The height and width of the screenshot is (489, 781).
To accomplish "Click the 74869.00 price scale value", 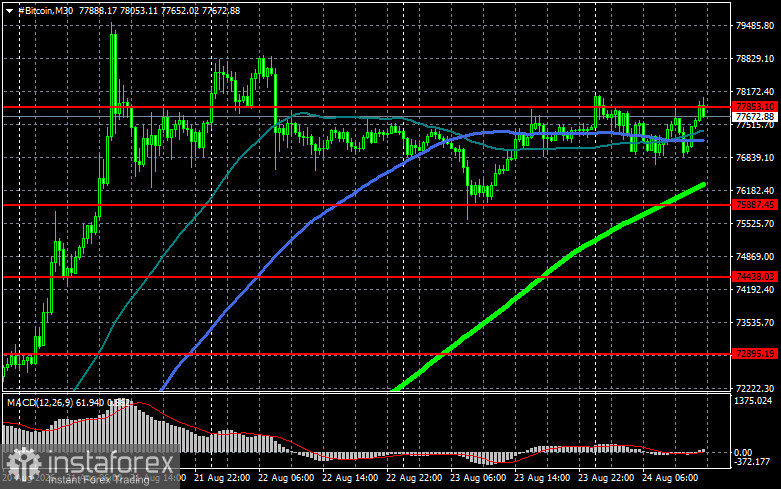I will (x=755, y=256).
